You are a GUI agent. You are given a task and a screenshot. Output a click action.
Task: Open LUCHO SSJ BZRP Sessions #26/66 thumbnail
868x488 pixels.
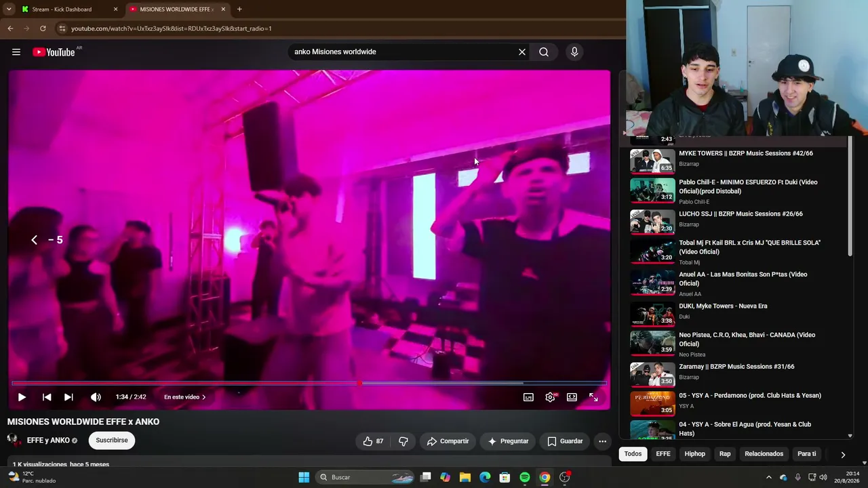pos(652,222)
